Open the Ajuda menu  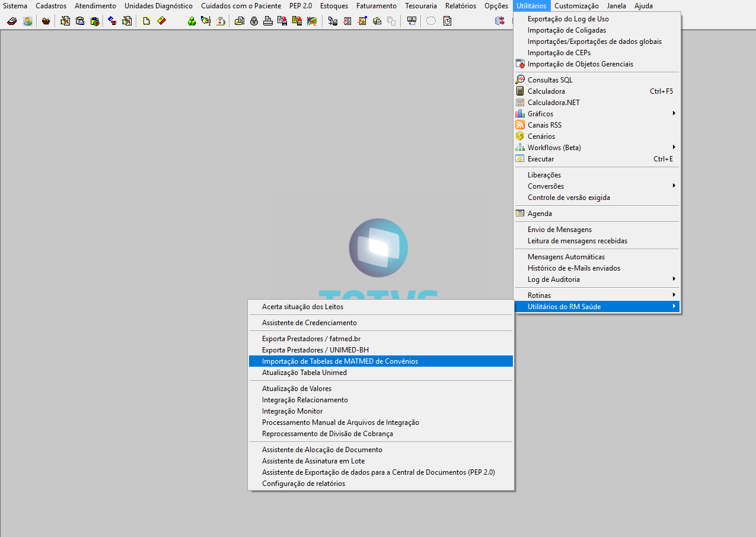pos(643,6)
